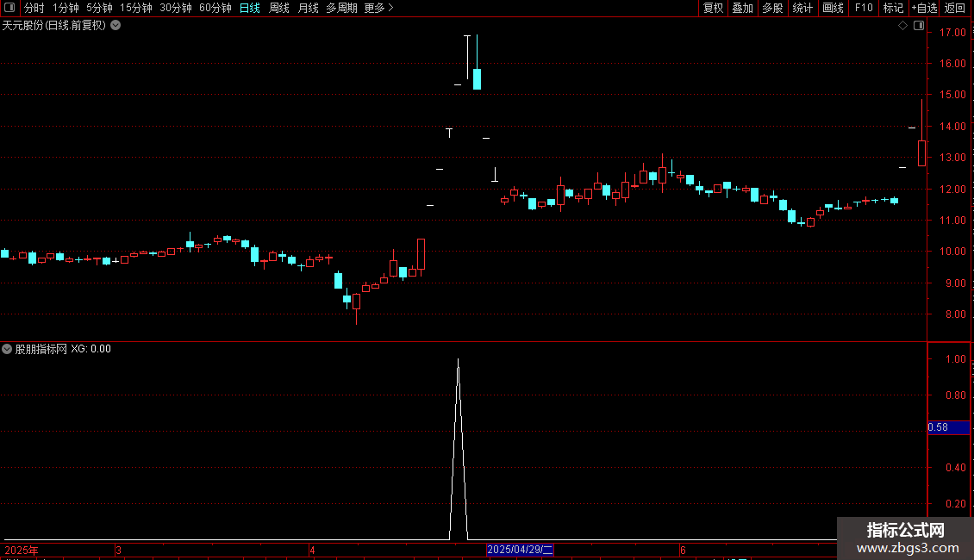Select the 1分钟 period tab
This screenshot has height=560, width=974.
click(66, 8)
